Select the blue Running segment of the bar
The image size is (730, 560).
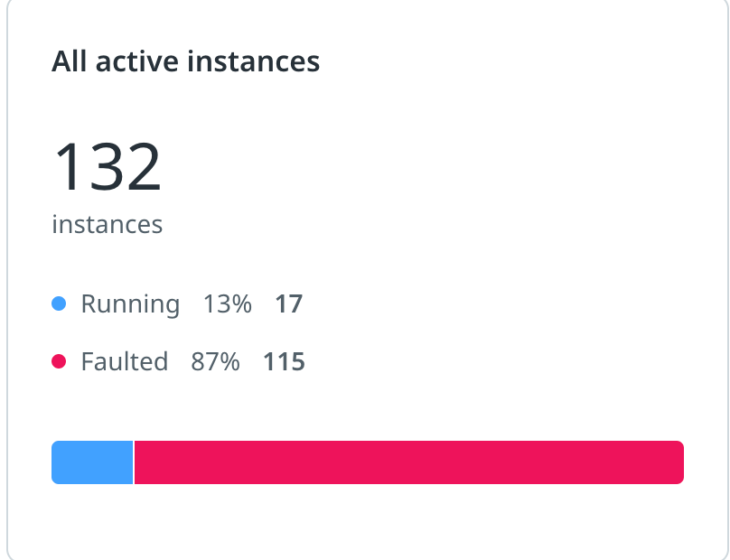click(92, 462)
